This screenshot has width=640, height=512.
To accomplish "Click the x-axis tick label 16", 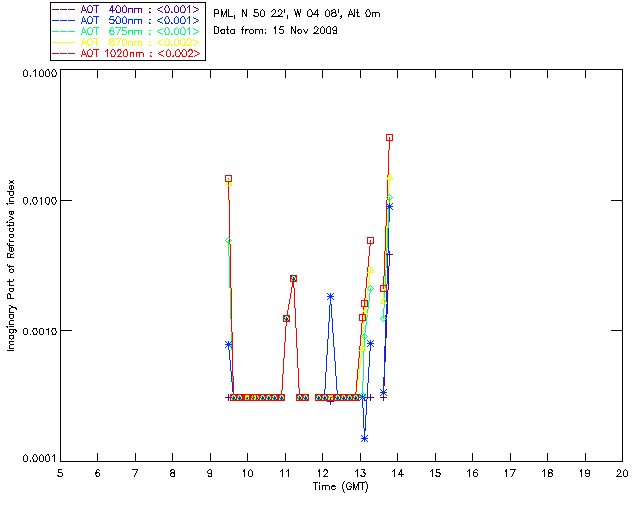I will click(x=472, y=473).
